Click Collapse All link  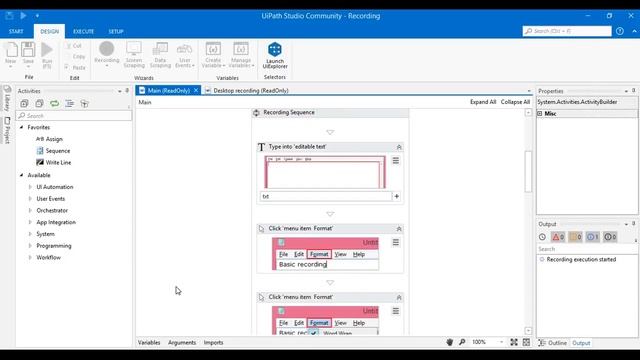(515, 102)
